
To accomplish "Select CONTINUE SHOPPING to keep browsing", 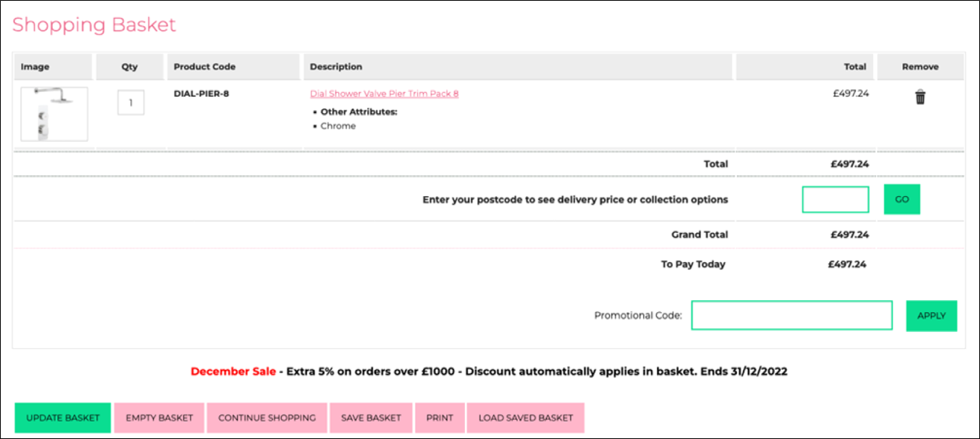I will 266,417.
